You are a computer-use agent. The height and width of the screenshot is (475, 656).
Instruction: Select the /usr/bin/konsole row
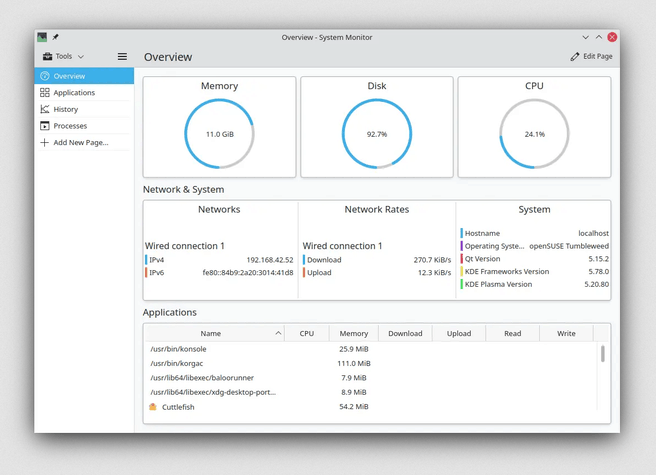click(x=372, y=349)
